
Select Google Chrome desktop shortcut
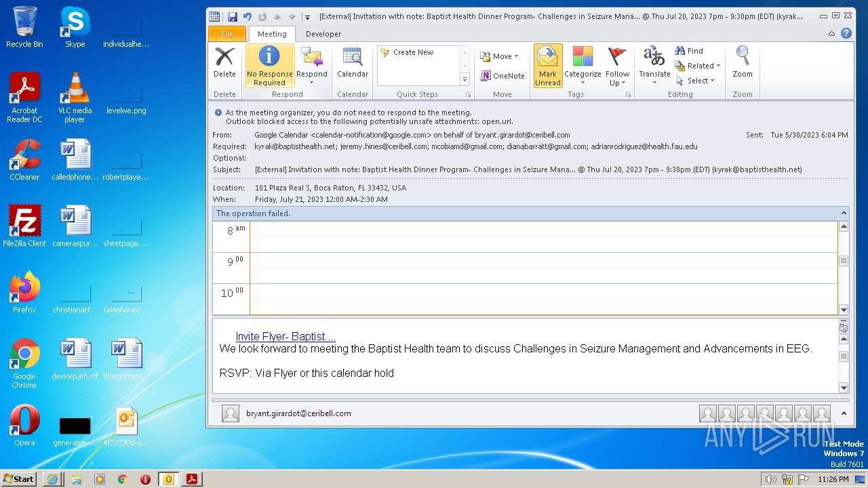click(24, 364)
